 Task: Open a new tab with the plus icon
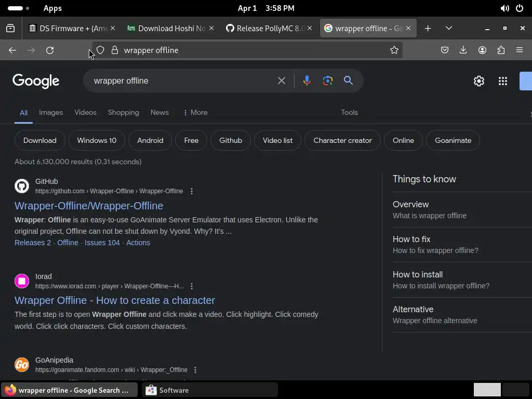(x=428, y=29)
